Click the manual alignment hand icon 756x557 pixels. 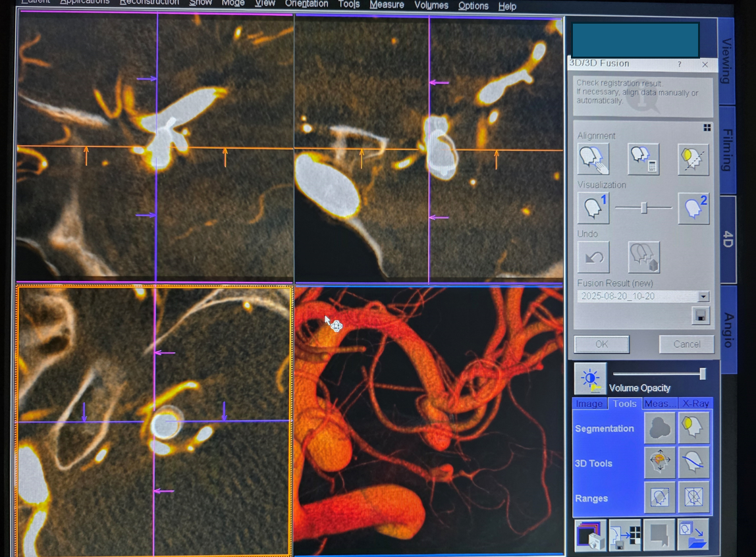593,159
